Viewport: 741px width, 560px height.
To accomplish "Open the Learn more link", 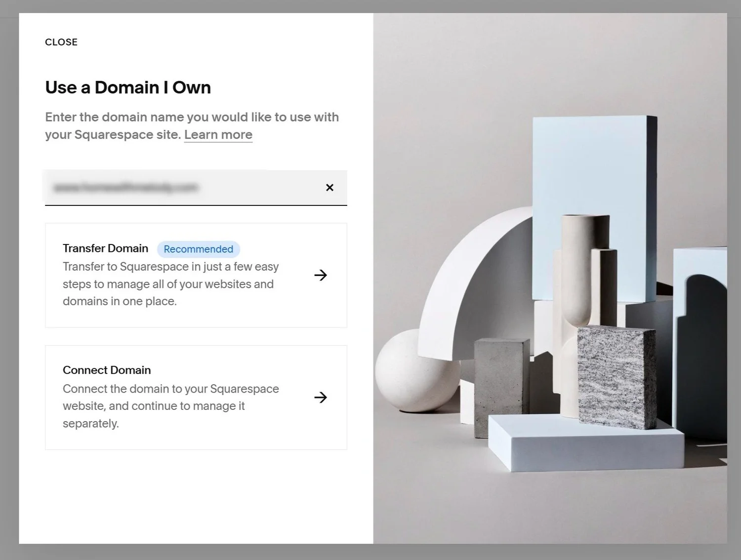I will [x=218, y=134].
